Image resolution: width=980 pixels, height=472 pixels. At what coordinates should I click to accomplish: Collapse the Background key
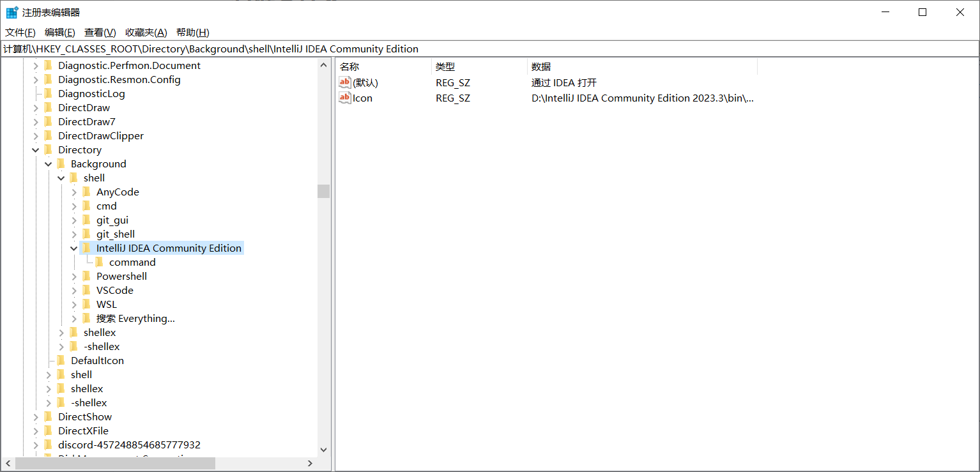[49, 164]
